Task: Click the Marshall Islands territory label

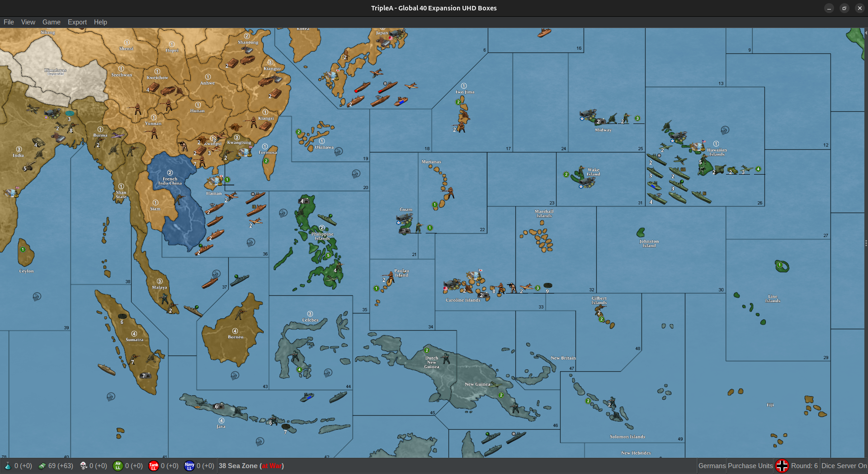Action: [x=544, y=213]
